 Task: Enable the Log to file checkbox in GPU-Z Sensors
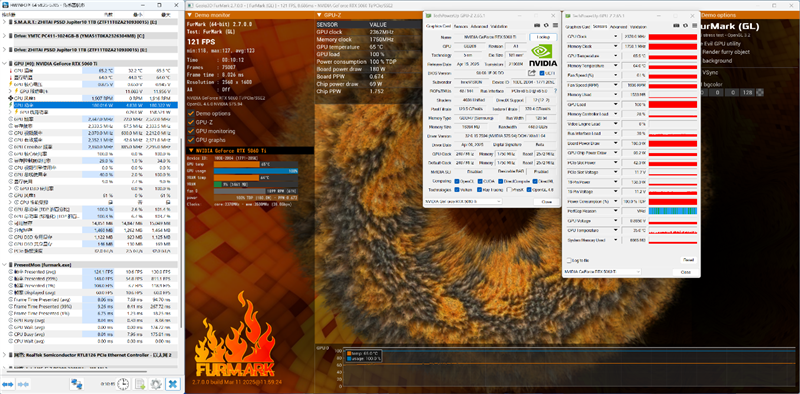[x=568, y=260]
